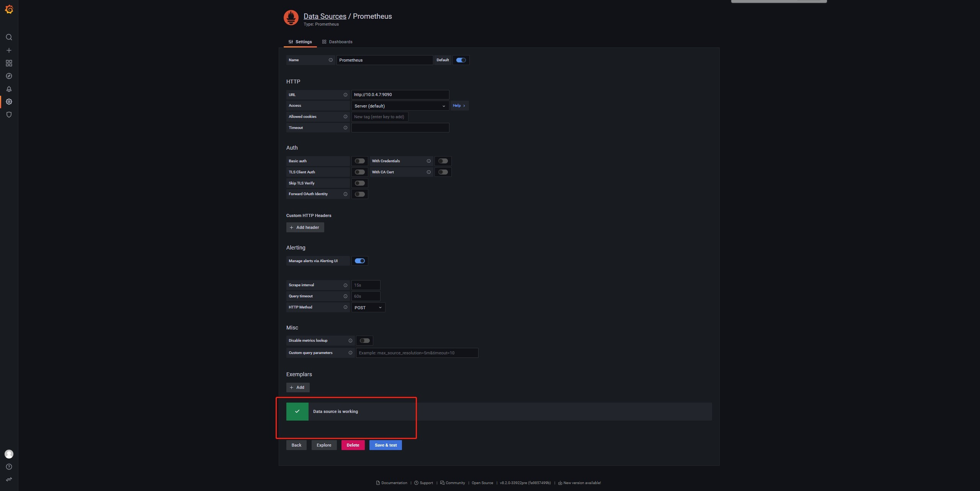The height and width of the screenshot is (491, 980).
Task: Click the Add header button
Action: click(305, 227)
